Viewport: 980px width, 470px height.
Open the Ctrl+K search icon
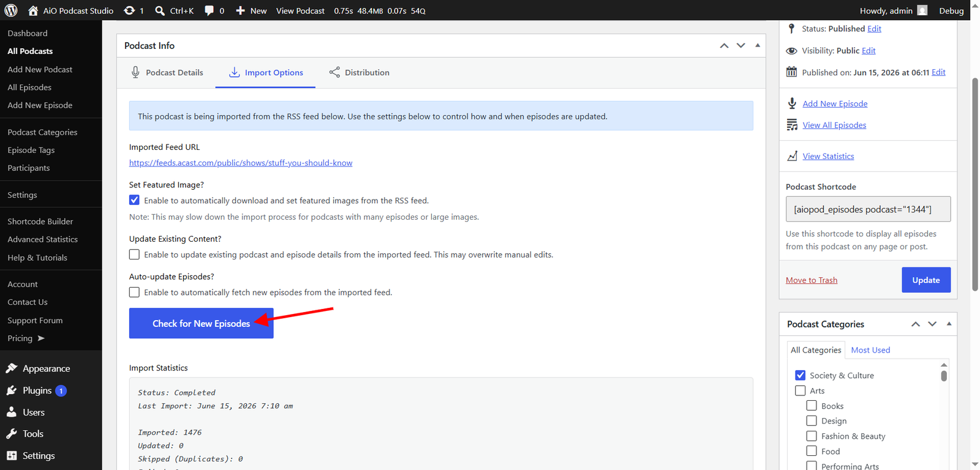point(160,10)
